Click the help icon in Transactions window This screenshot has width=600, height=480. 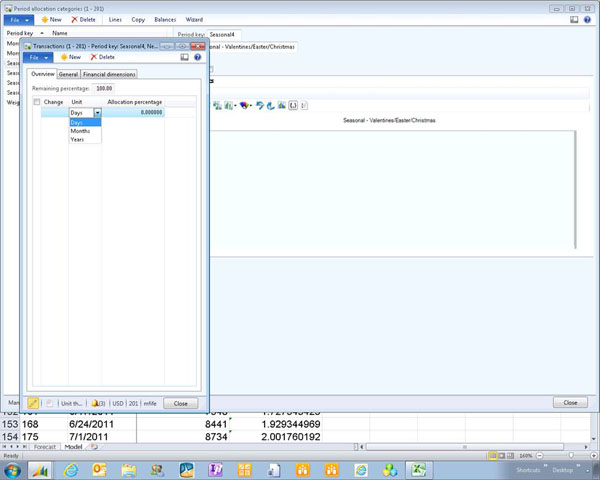tap(197, 57)
